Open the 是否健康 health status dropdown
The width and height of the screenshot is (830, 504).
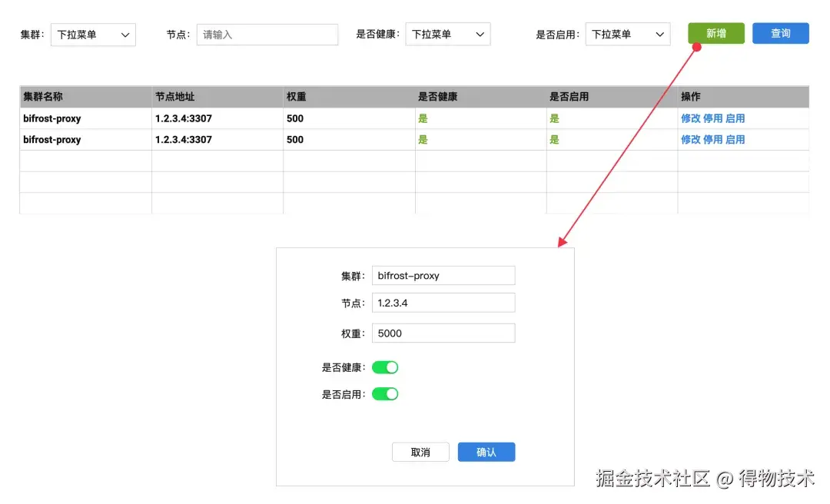[x=447, y=34]
